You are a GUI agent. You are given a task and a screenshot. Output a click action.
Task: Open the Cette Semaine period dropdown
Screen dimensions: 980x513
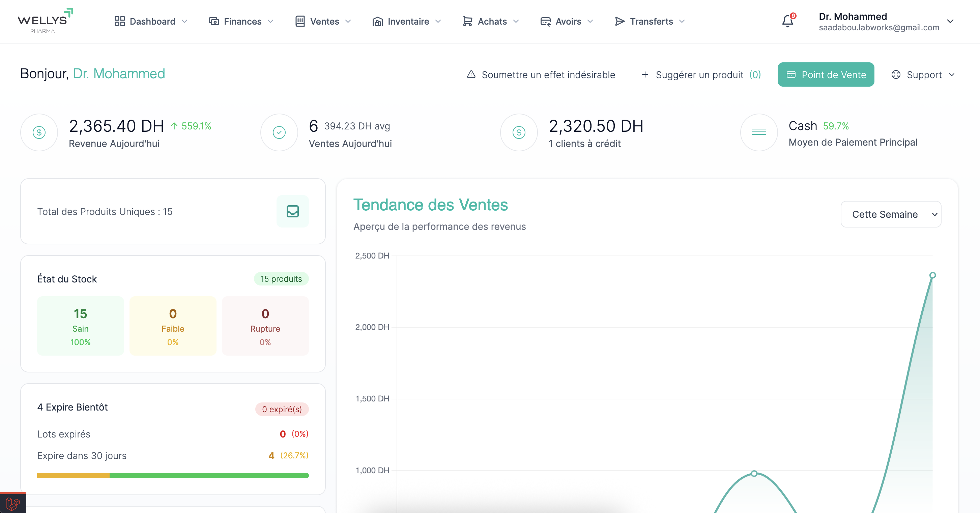[x=891, y=214]
